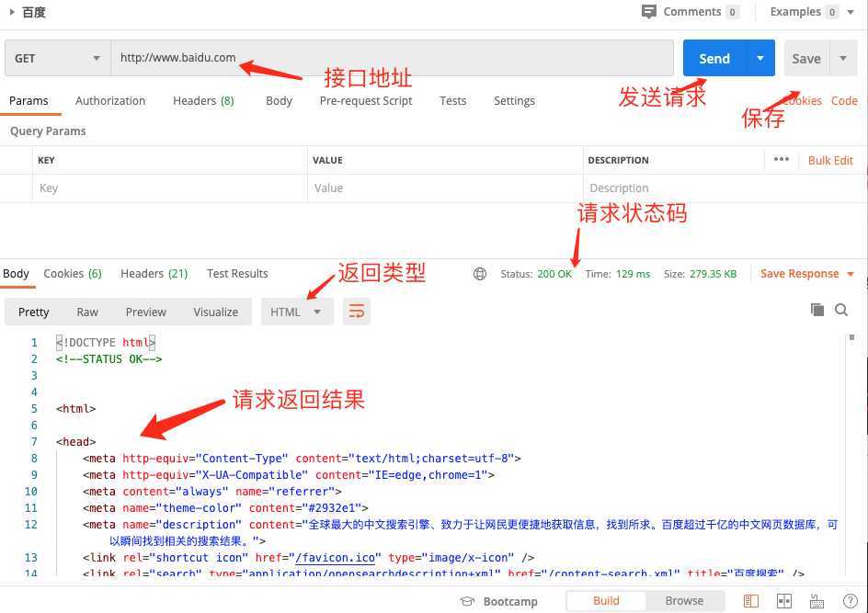Click the Time 129 ms value
The height and width of the screenshot is (613, 868).
(633, 274)
